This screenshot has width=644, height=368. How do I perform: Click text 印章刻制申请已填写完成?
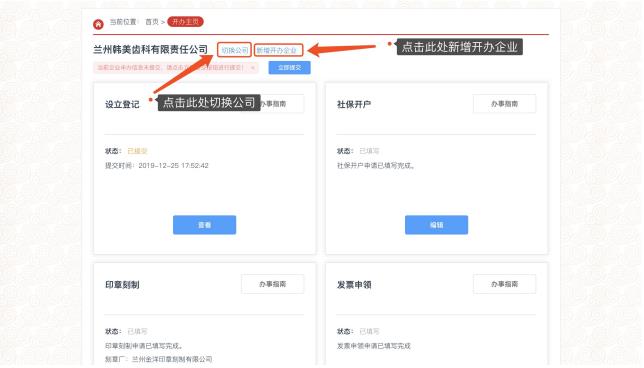(143, 346)
